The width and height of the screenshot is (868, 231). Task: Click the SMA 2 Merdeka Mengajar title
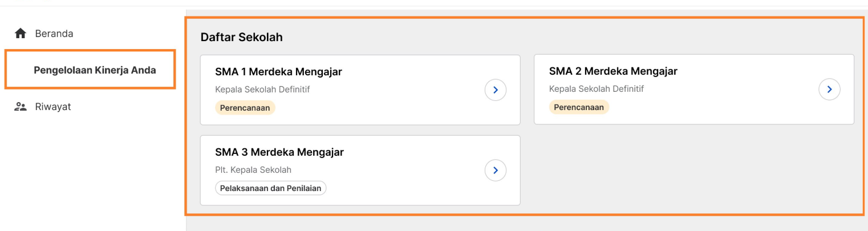pyautogui.click(x=613, y=71)
